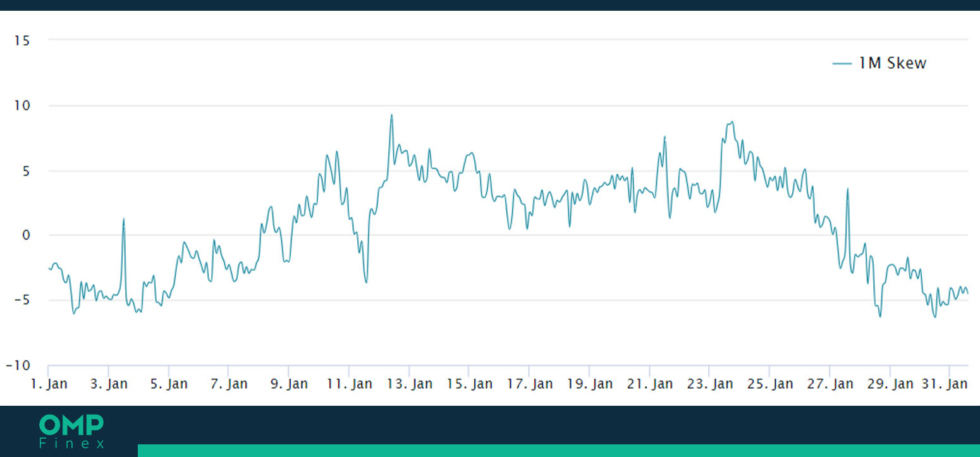Screen dimensions: 980x457
Task: Click the sharp spike after 3 Jan
Action: coord(124,219)
